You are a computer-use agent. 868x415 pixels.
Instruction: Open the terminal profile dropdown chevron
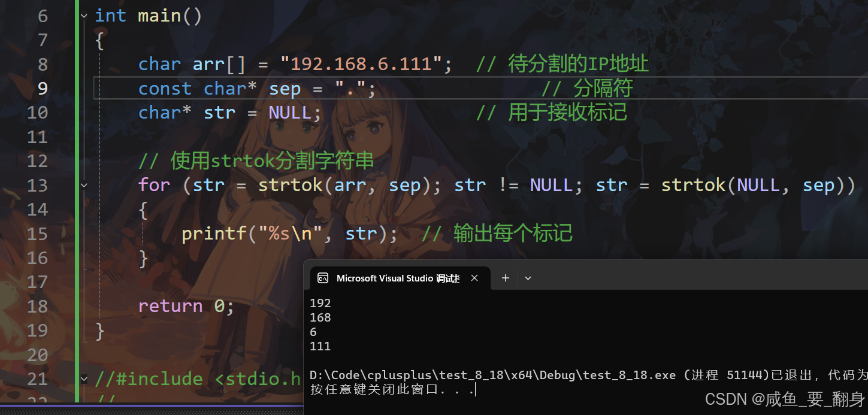point(528,278)
